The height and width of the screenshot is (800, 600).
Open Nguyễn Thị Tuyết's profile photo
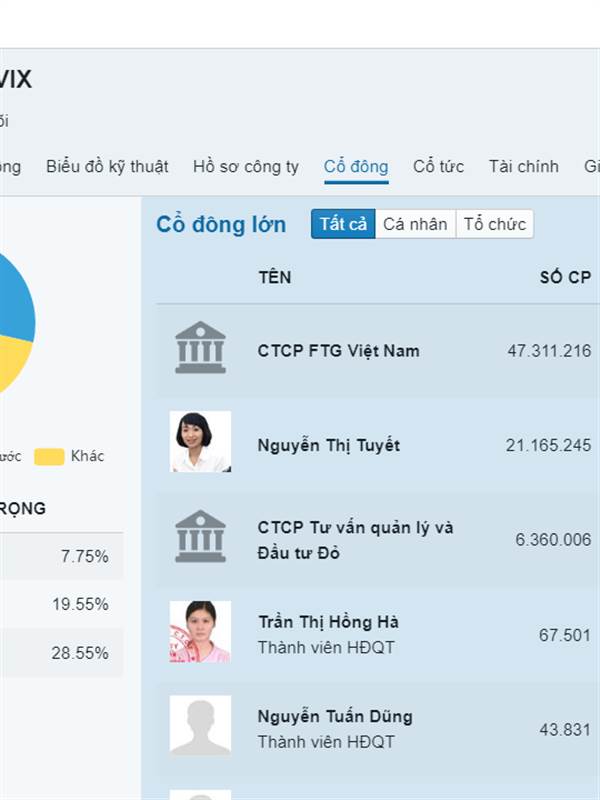click(x=200, y=441)
